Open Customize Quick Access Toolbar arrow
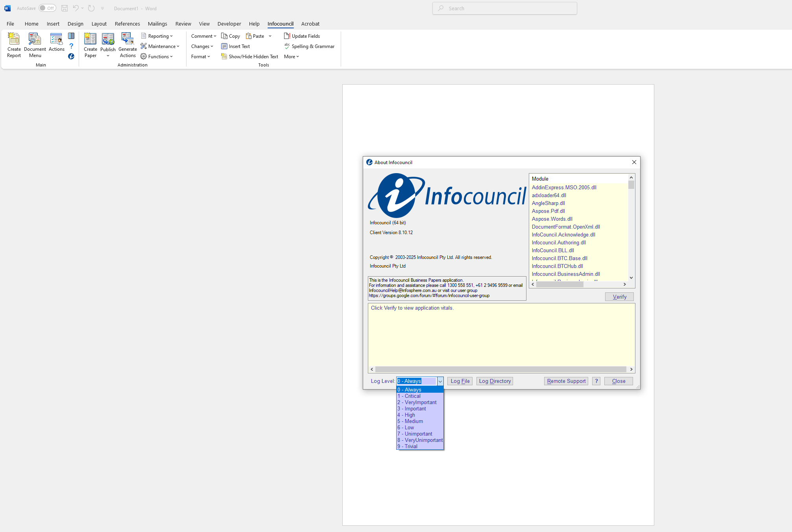Image resolution: width=792 pixels, height=532 pixels. [103, 8]
